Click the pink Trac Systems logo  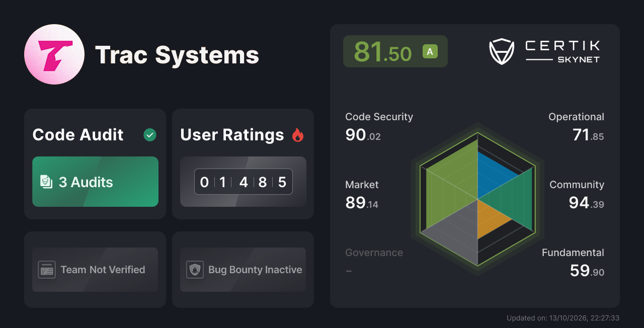pos(54,54)
